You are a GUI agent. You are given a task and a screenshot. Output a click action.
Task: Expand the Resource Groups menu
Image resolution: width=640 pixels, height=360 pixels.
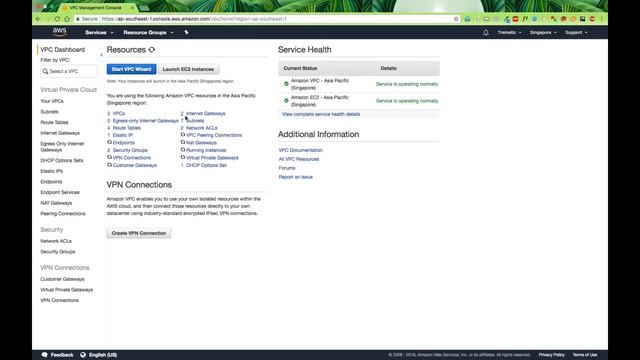pos(148,32)
